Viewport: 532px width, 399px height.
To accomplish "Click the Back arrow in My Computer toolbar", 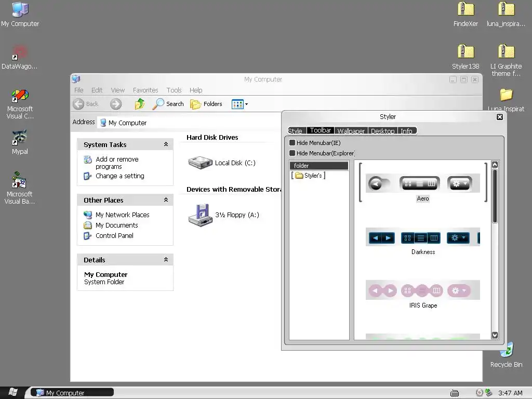I will click(78, 104).
